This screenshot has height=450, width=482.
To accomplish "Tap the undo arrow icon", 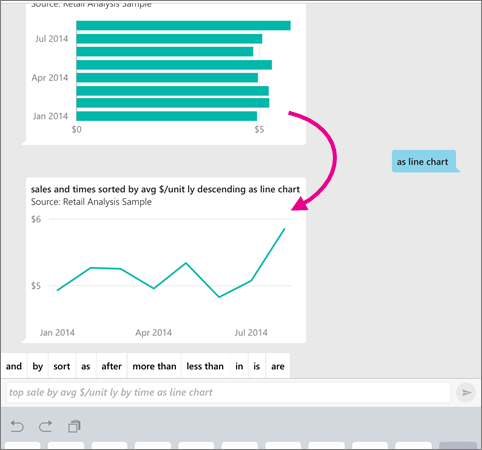I will pos(17,426).
